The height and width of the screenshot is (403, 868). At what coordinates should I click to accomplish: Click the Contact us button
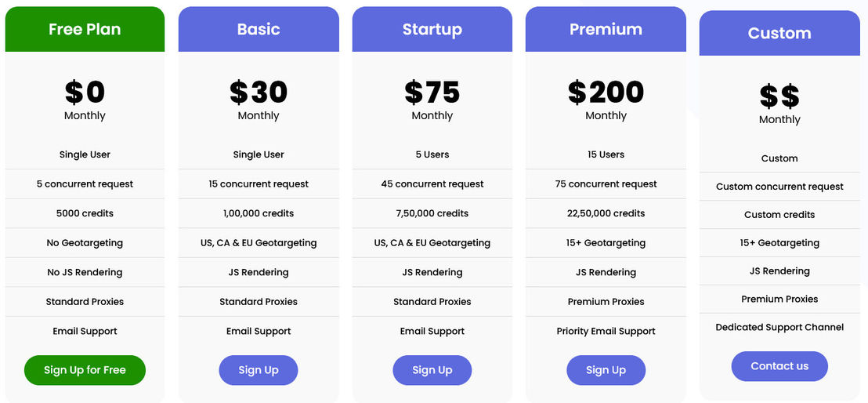point(779,366)
